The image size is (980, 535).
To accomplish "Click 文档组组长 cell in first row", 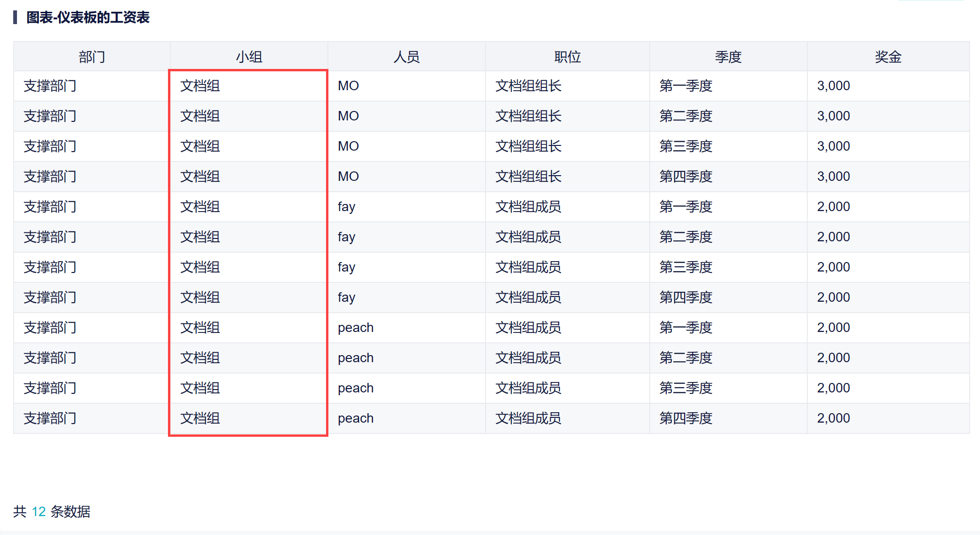I will click(x=528, y=86).
